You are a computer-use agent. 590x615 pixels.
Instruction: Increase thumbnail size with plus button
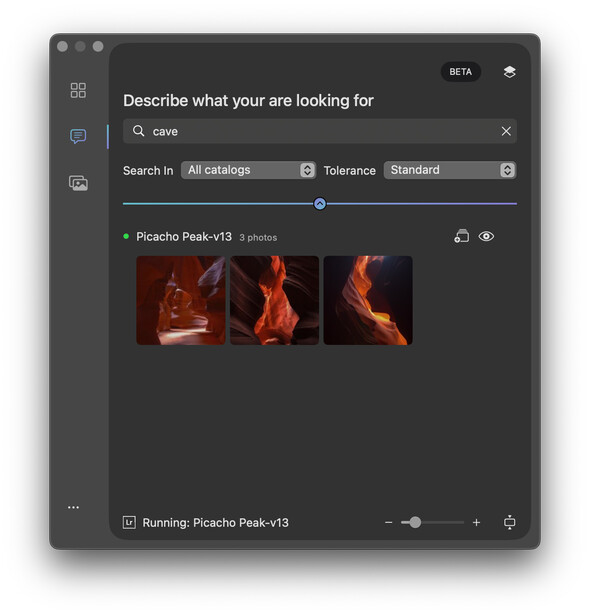pos(476,522)
